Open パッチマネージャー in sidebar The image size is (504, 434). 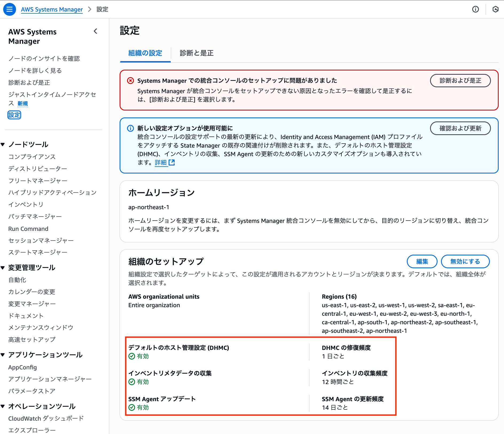[x=35, y=216]
